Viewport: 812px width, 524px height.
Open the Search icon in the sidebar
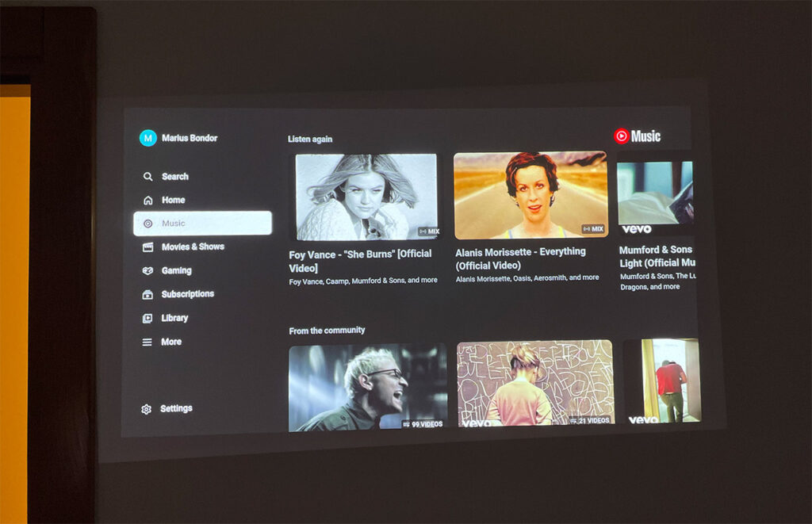pos(147,176)
